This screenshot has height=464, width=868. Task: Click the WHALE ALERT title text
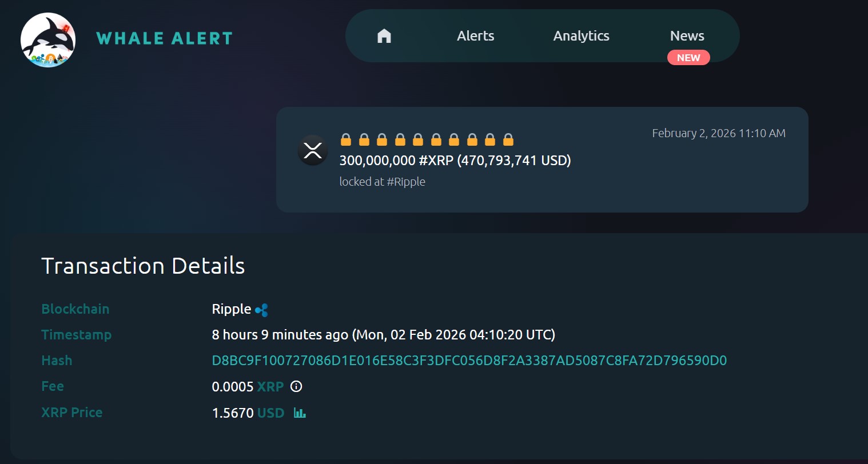pos(165,39)
